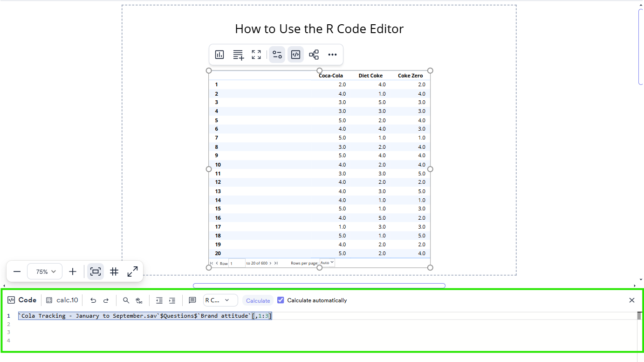This screenshot has height=362, width=644.
Task: Click the scroll right arrow of page scrollbar
Action: [x=635, y=285]
